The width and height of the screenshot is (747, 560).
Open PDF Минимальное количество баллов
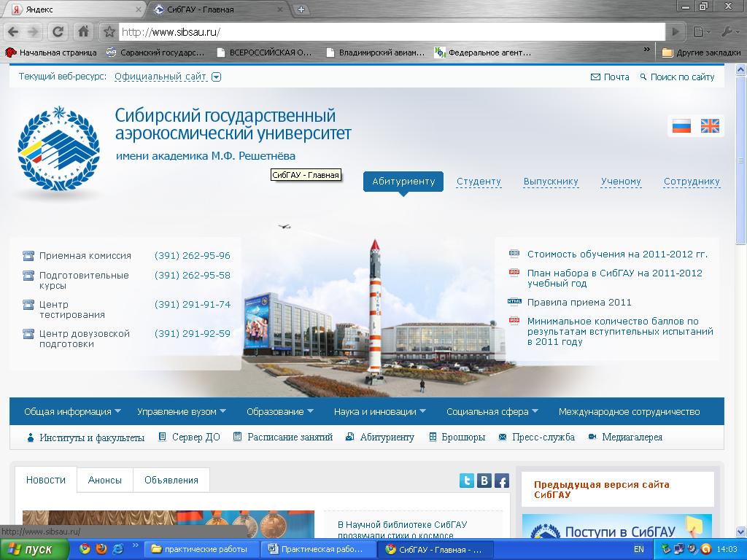coord(620,332)
